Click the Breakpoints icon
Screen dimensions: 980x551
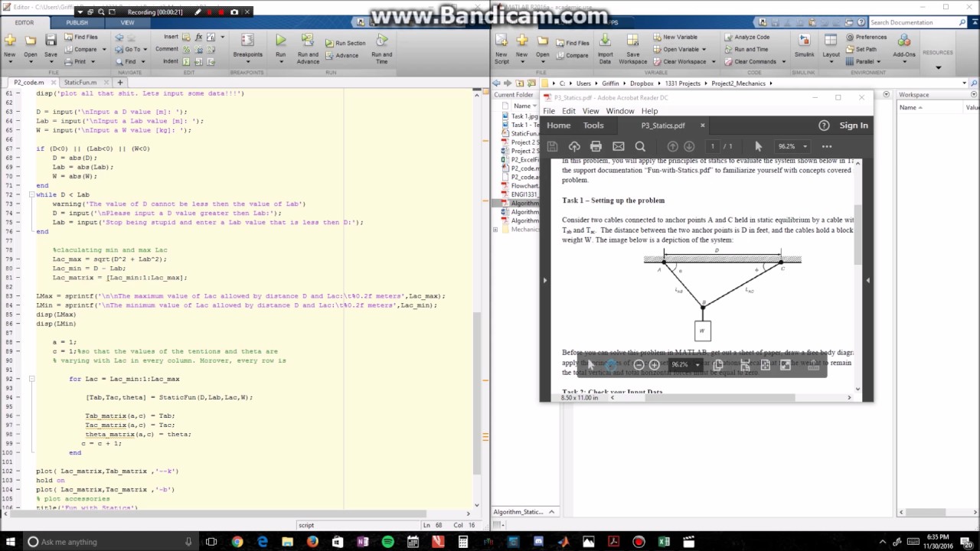[x=247, y=41]
